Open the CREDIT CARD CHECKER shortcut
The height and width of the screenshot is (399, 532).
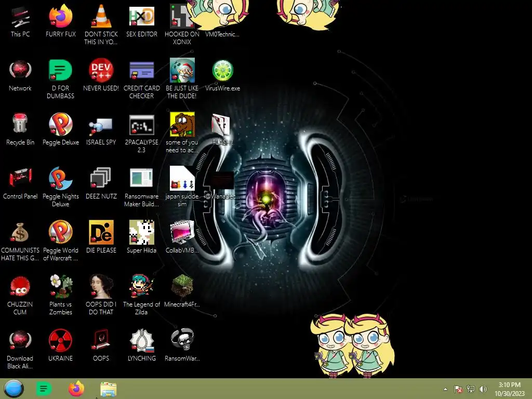[141, 71]
